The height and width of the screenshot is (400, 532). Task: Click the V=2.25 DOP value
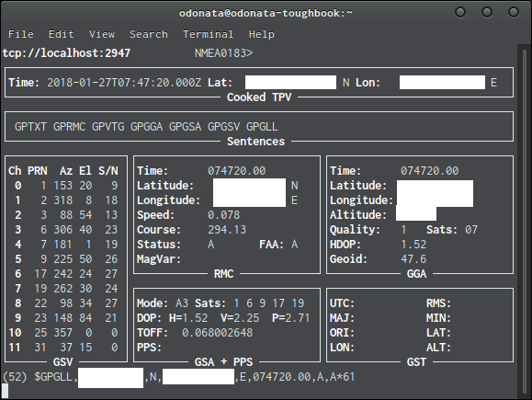click(240, 318)
